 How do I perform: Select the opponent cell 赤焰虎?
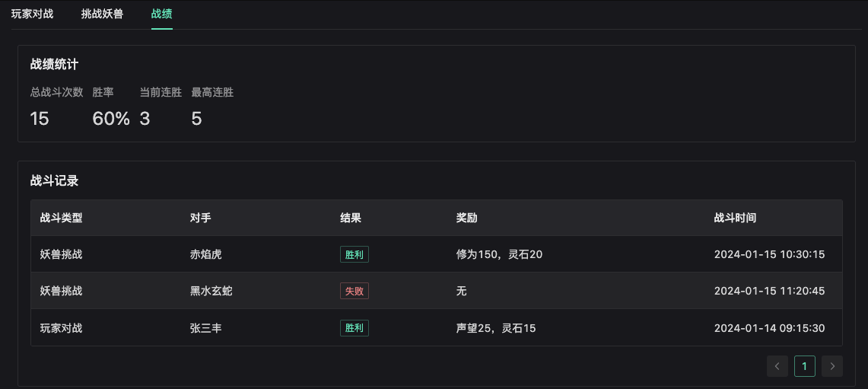pos(205,254)
